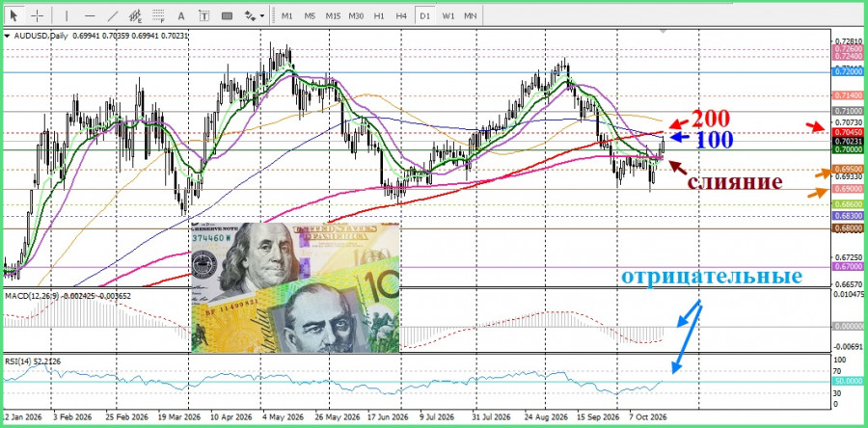
Task: Toggle one-click trading triangle beside AUDUSD
Action: click(x=7, y=36)
